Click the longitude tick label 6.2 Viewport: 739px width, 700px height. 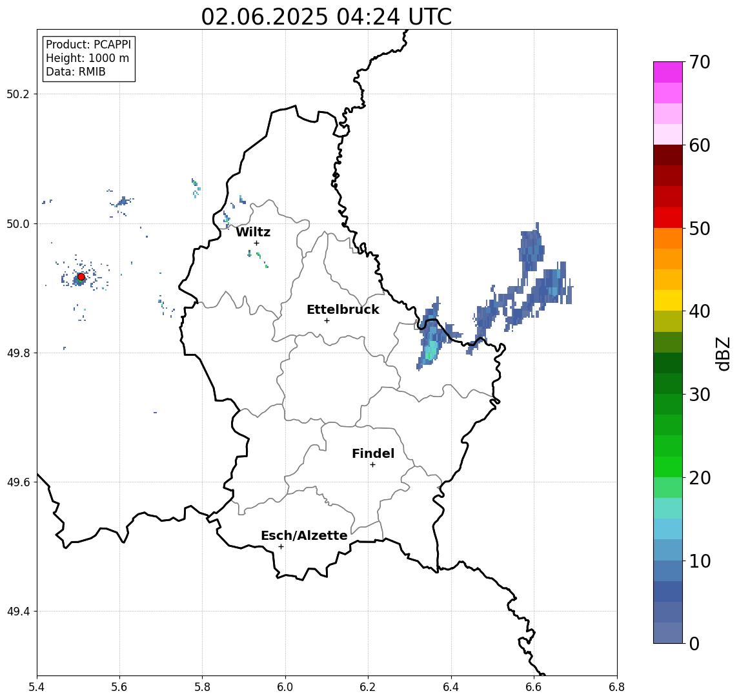tap(368, 687)
